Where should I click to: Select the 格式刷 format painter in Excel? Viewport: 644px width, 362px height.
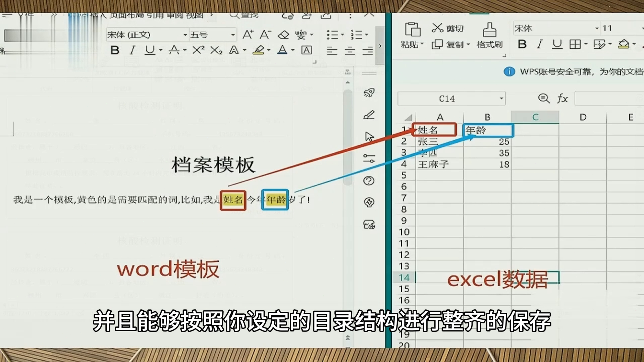(490, 37)
